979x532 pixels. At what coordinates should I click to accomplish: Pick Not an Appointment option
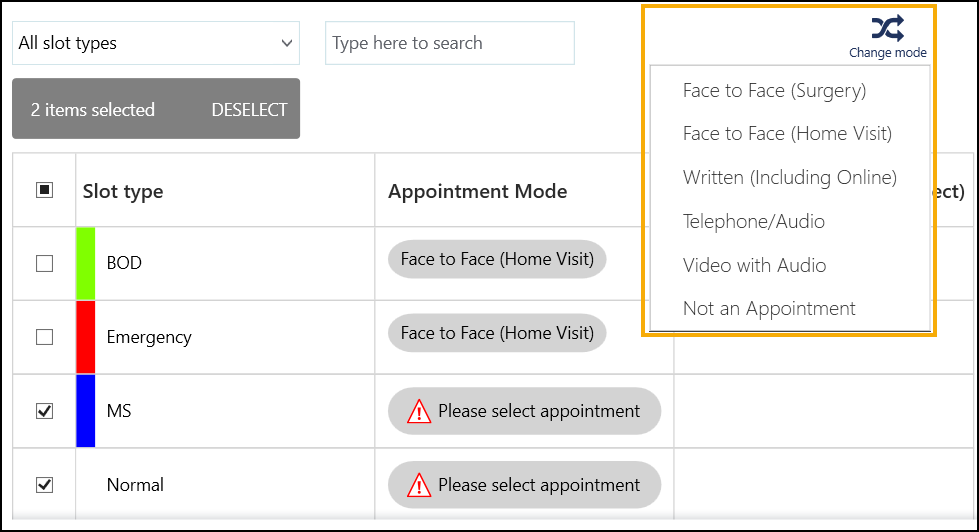pos(769,309)
